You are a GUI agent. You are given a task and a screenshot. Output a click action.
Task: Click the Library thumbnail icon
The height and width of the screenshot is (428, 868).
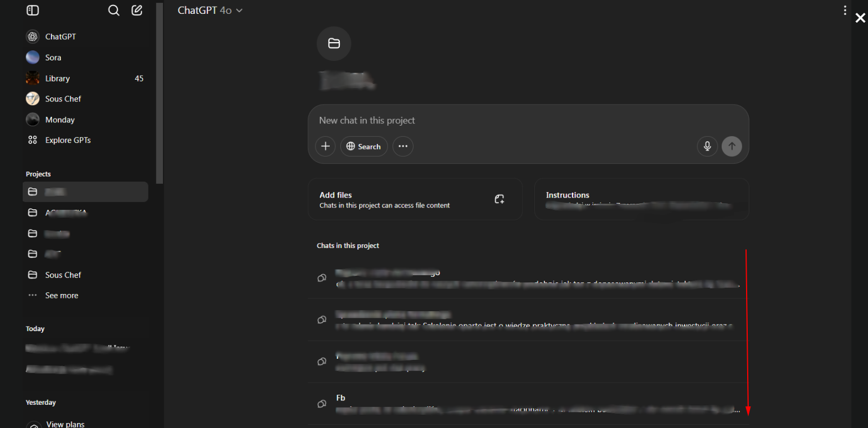pos(33,79)
